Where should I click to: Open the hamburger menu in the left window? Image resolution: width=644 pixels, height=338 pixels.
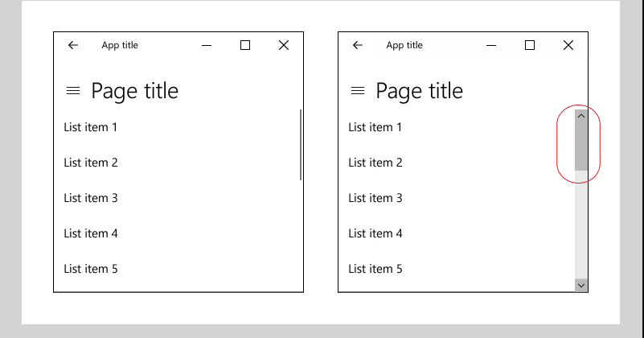73,90
